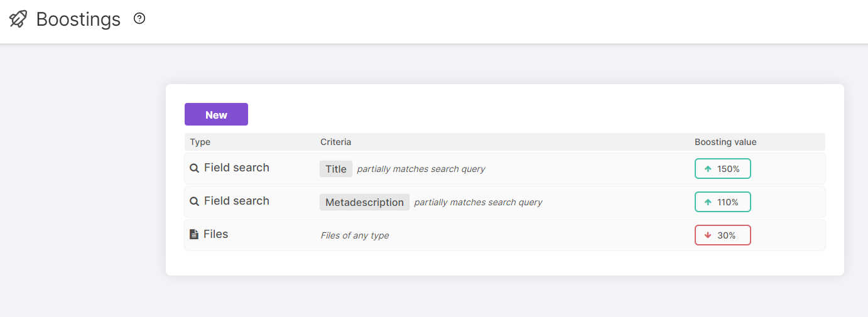Select the Title field tag
The width and height of the screenshot is (868, 317).
[336, 169]
